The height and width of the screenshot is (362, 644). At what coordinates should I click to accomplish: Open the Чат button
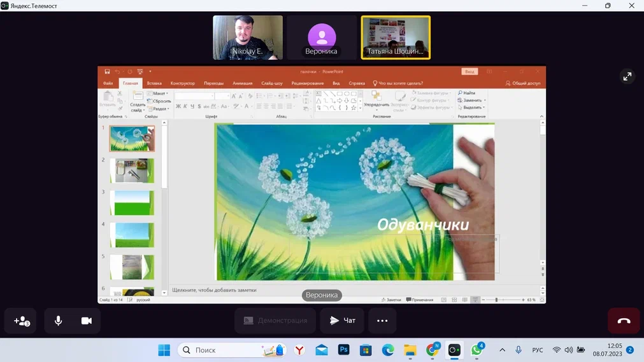(x=342, y=321)
